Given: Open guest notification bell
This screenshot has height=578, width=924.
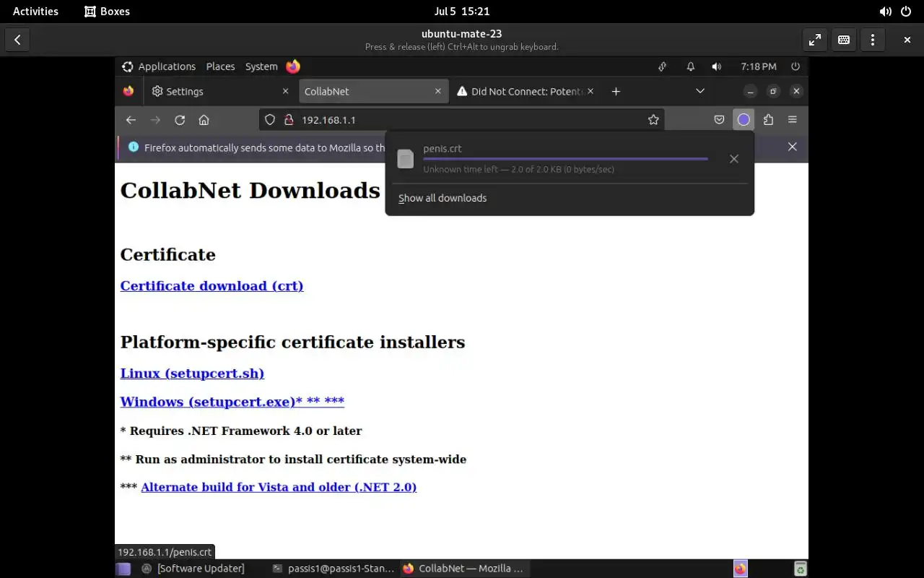Looking at the screenshot, I should point(690,66).
